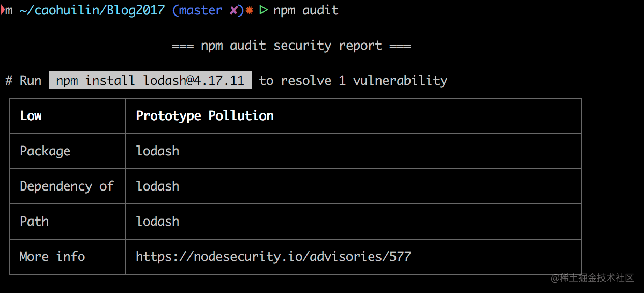644x293 pixels.
Task: Click lodash value in Dependency of row
Action: 157,186
